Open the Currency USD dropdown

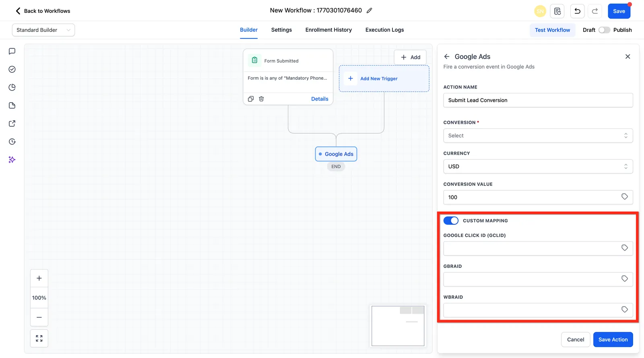click(x=538, y=167)
